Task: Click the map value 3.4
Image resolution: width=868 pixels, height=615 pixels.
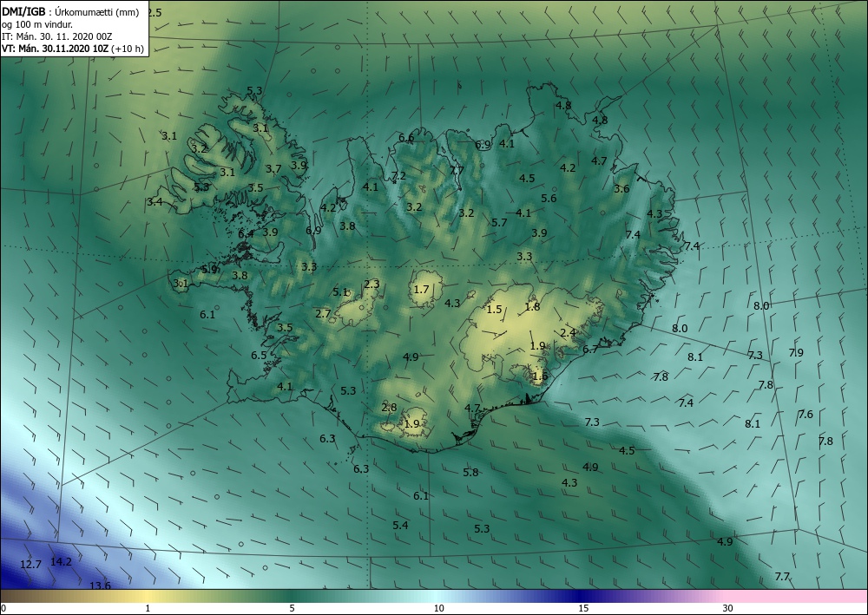Action: point(155,202)
